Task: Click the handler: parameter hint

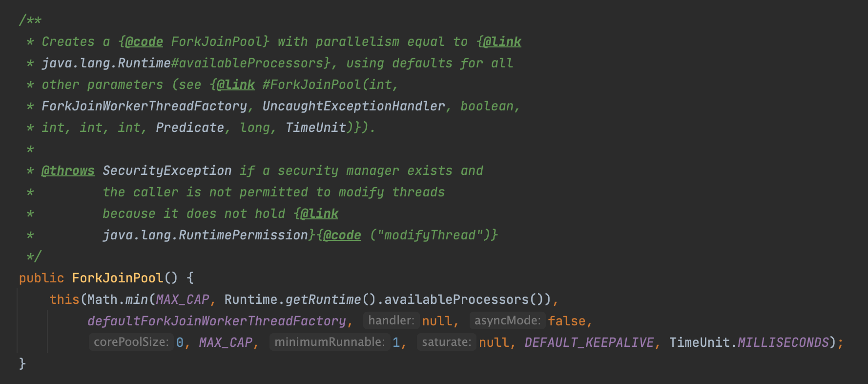Action: click(x=391, y=320)
